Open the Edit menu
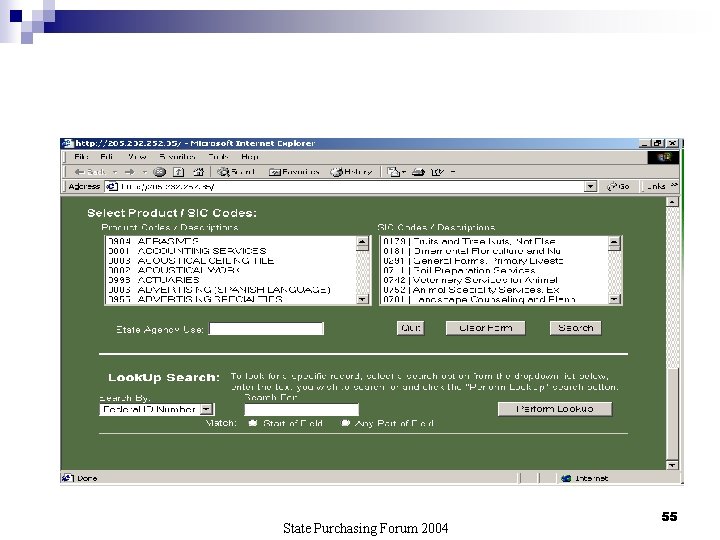 coord(107,157)
